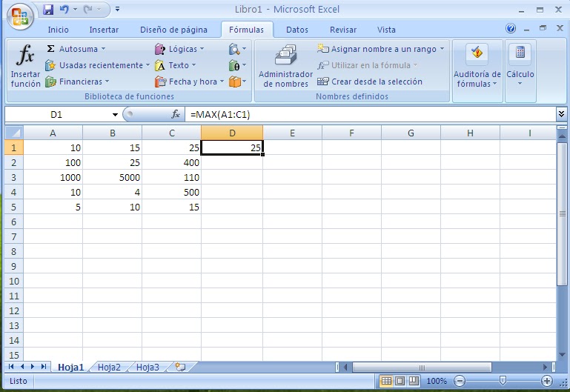Go to the last sheet navigation arrow
Image resolution: width=570 pixels, height=392 pixels.
tap(44, 367)
